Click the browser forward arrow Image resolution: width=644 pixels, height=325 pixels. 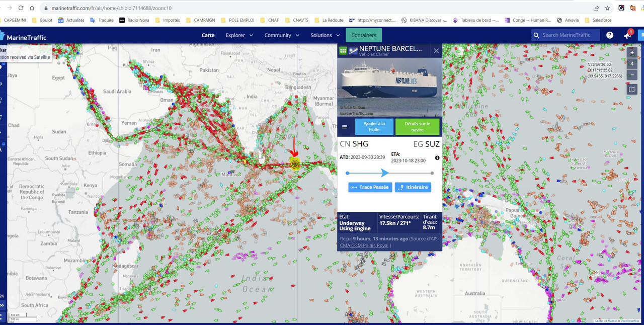9,8
